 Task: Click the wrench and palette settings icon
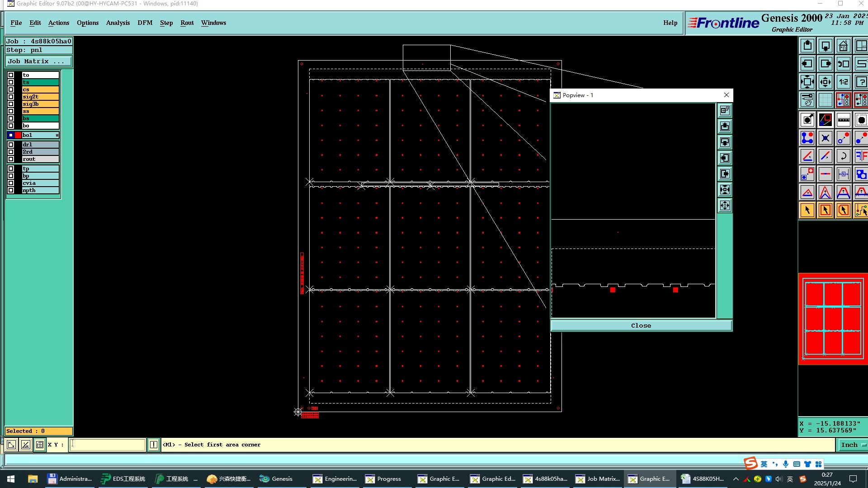point(807,100)
